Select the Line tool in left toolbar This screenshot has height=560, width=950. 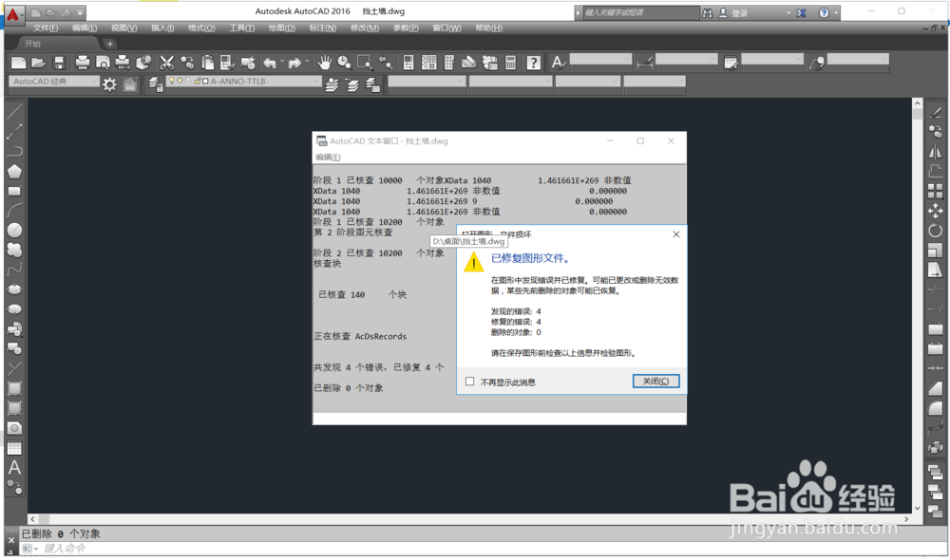tap(14, 111)
